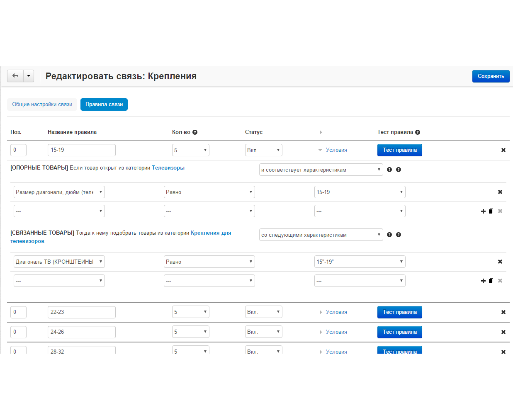Remove the Диагональ ТВ condition row
Image resolution: width=513 pixels, height=420 pixels.
(x=500, y=262)
